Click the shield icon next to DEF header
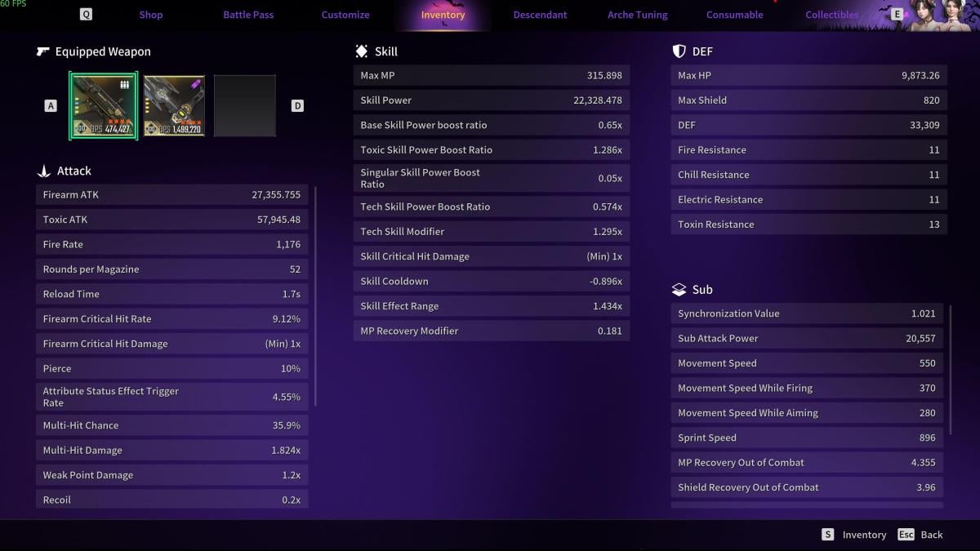This screenshot has width=980, height=551. click(679, 51)
